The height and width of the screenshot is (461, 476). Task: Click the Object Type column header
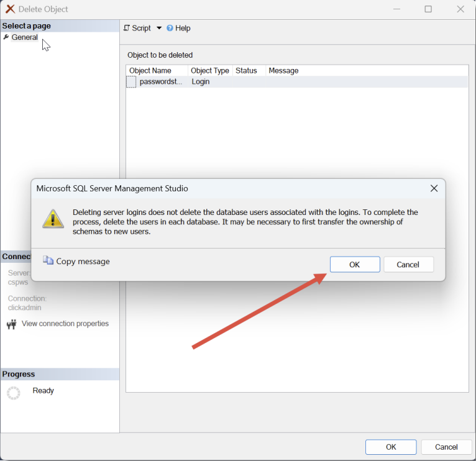coord(210,70)
